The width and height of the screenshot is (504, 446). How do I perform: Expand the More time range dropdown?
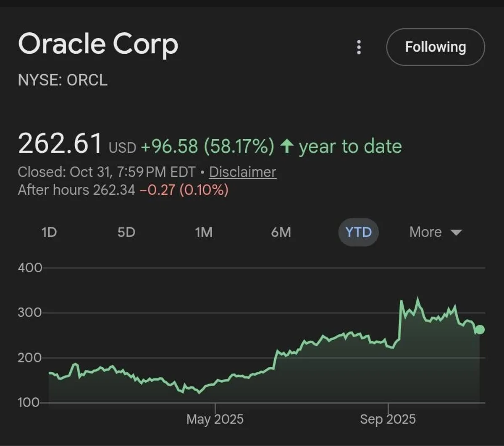click(435, 232)
